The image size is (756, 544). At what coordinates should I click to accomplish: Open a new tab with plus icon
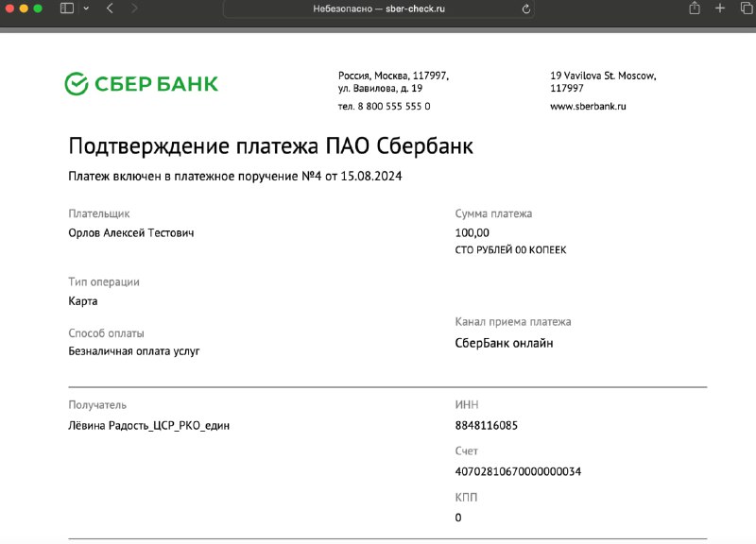720,8
